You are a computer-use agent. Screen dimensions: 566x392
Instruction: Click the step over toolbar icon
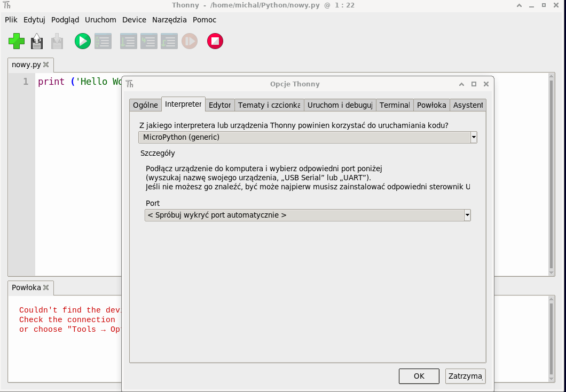pos(129,41)
